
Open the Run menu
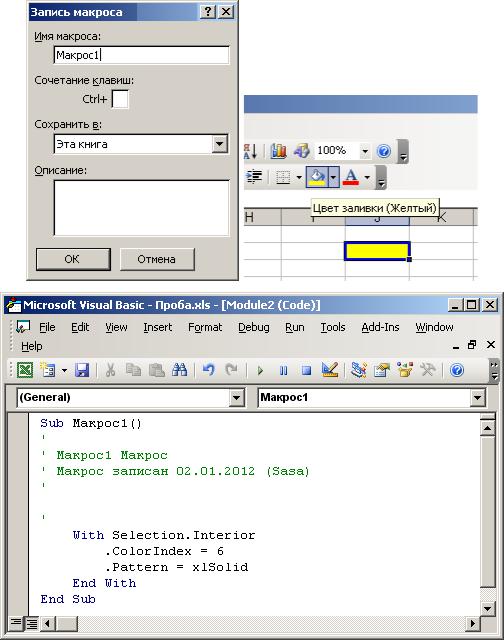click(295, 327)
